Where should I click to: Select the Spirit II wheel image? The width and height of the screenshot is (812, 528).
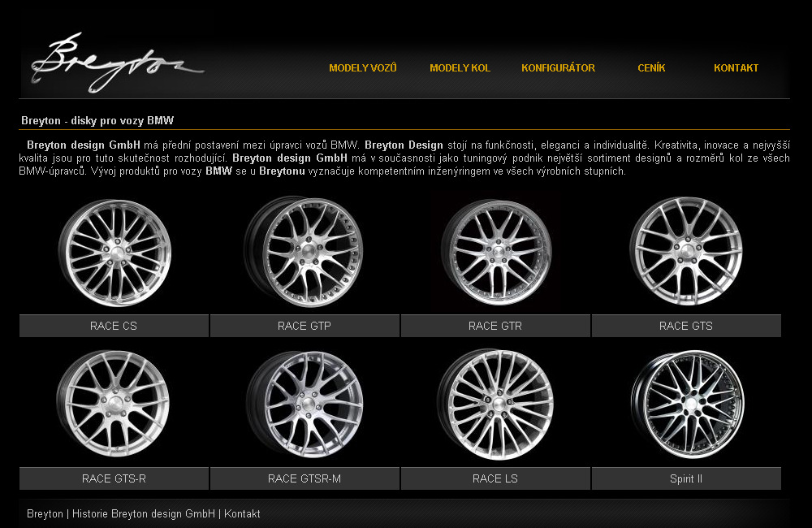click(687, 405)
